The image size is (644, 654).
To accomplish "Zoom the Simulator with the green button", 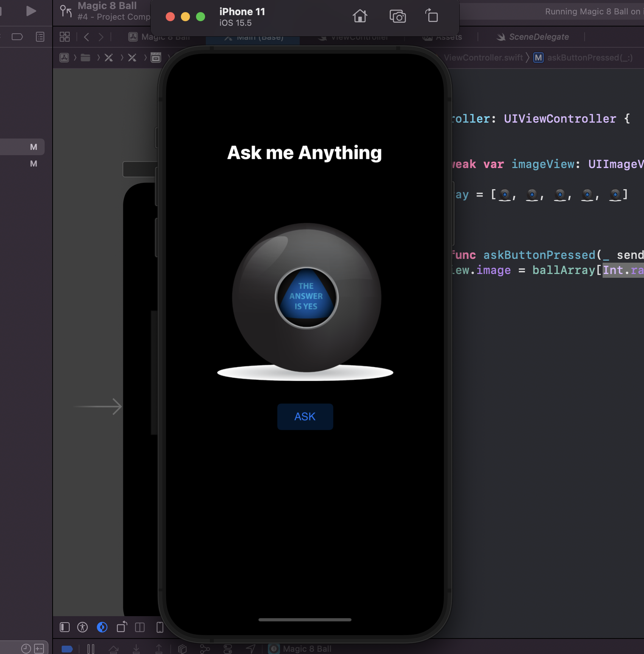I will pos(201,17).
